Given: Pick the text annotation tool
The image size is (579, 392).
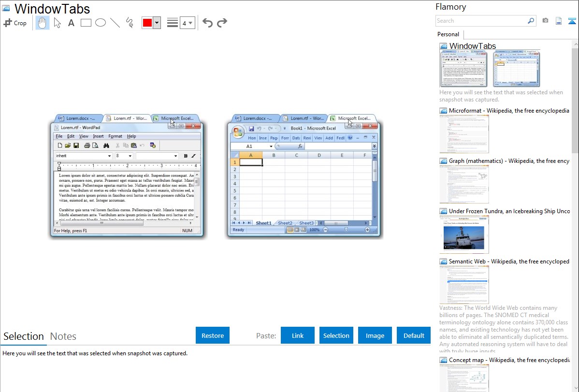Looking at the screenshot, I should (71, 23).
